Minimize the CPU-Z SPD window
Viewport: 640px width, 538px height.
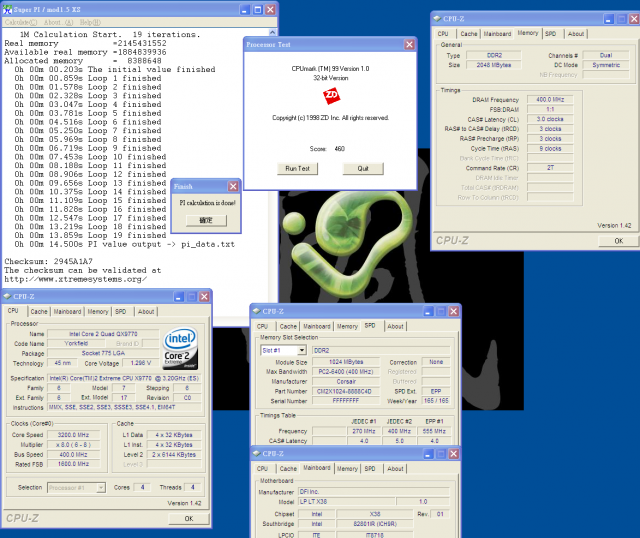pyautogui.click(x=428, y=311)
